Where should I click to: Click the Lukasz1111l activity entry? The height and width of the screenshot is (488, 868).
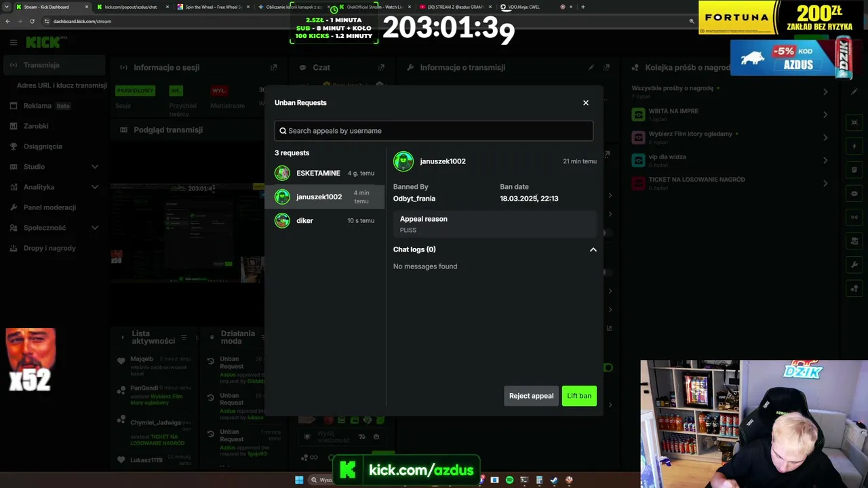(x=156, y=460)
